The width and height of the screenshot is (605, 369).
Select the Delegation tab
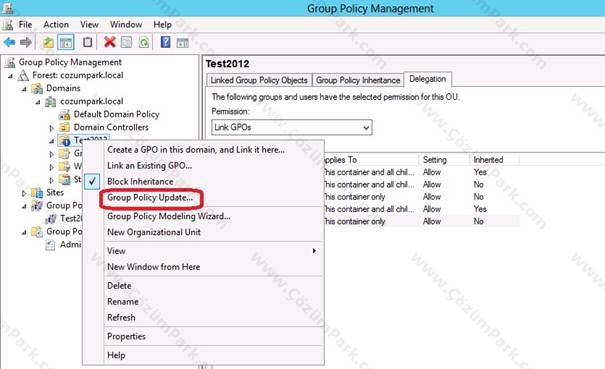pos(428,79)
